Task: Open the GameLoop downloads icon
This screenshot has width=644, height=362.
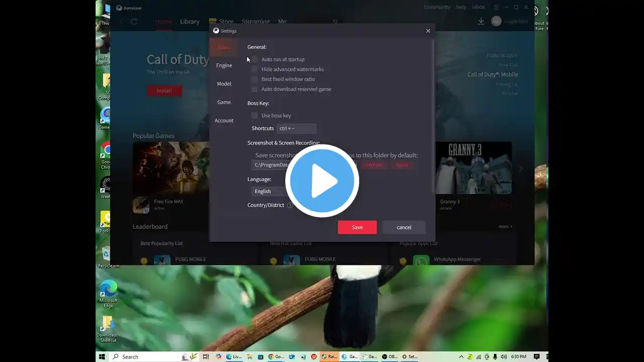Action: tap(481, 21)
